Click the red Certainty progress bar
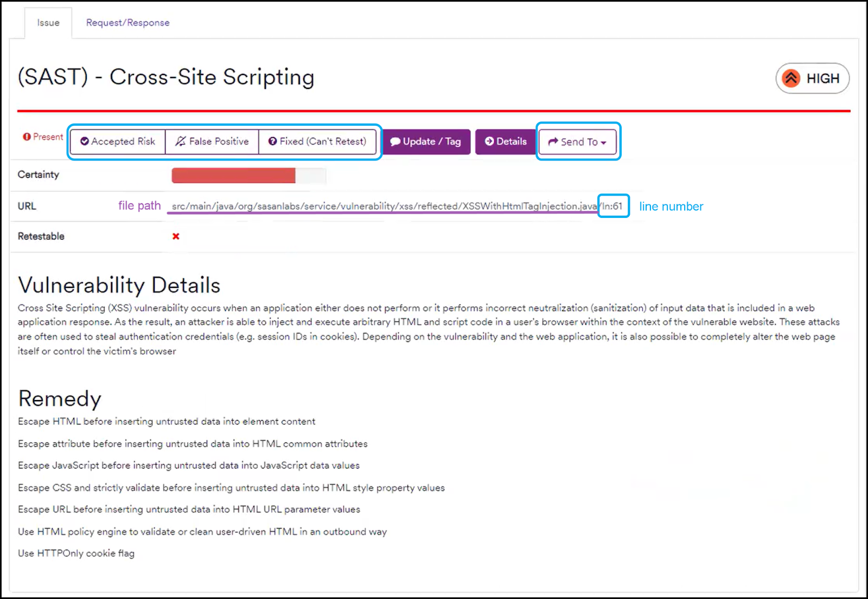 click(233, 175)
